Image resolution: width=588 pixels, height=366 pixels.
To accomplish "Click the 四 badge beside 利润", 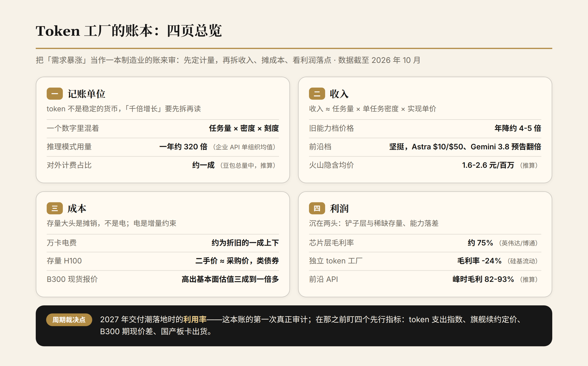I will click(x=317, y=208).
